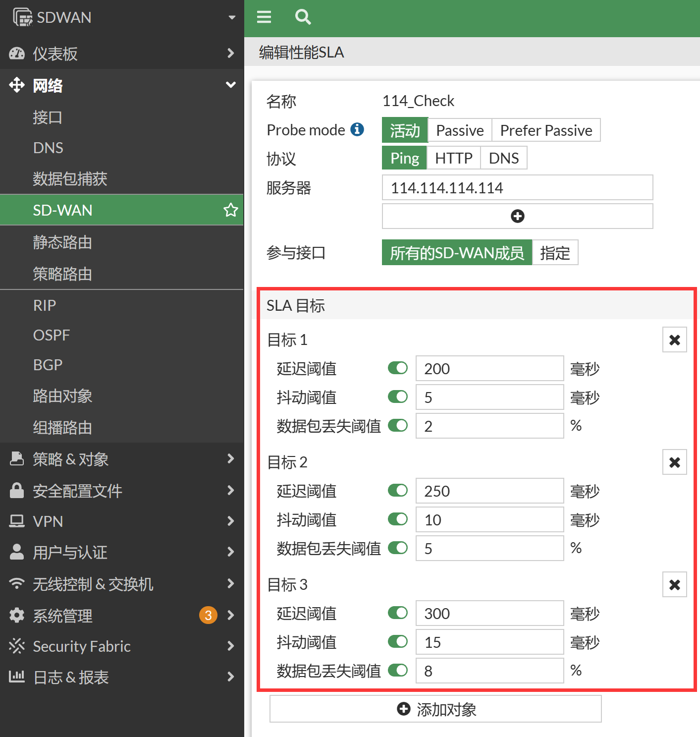This screenshot has height=737, width=700.
Task: Click Probe mode info icon
Action: click(357, 129)
